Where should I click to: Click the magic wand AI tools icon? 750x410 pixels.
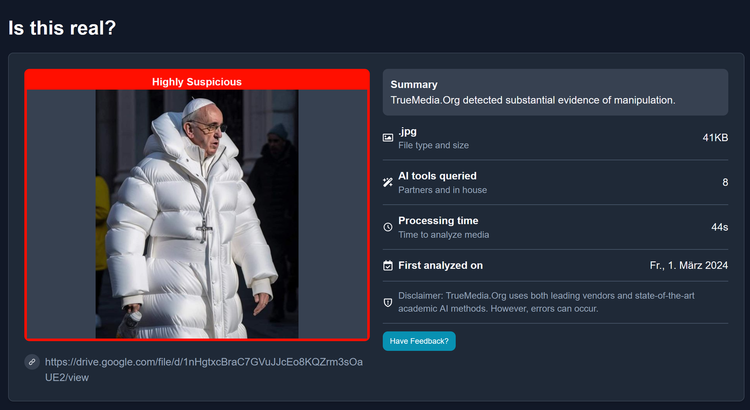pyautogui.click(x=388, y=182)
